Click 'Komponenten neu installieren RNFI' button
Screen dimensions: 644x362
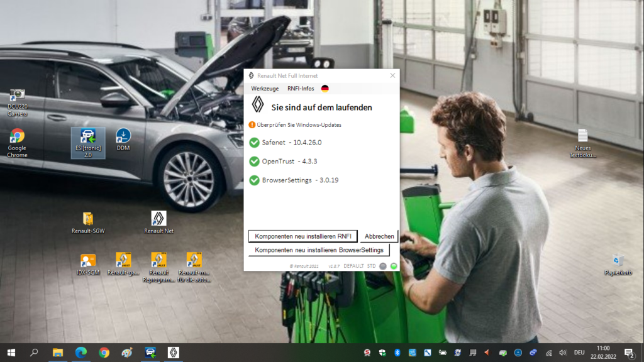click(303, 236)
